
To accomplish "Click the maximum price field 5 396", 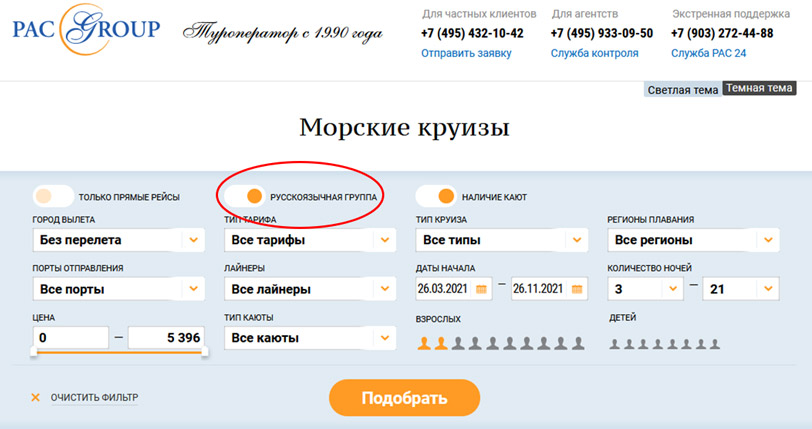I will point(166,338).
